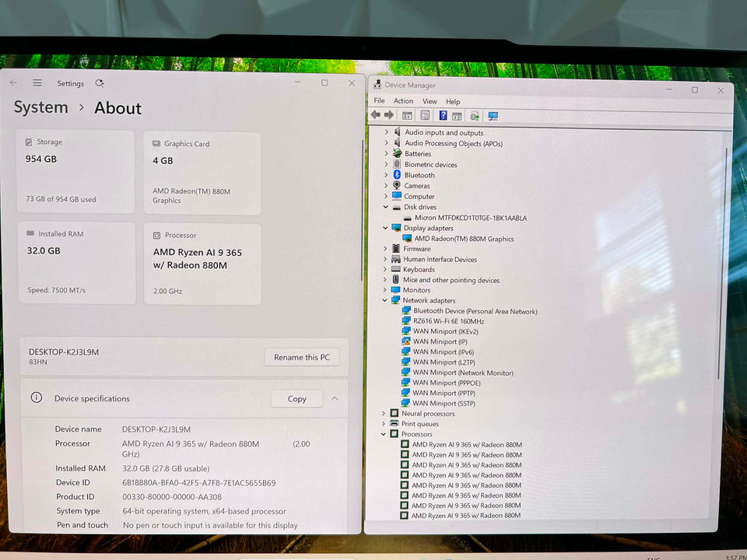Viewport: 747px width, 560px height.
Task: Click the Copy button for Device specifications
Action: tap(296, 399)
